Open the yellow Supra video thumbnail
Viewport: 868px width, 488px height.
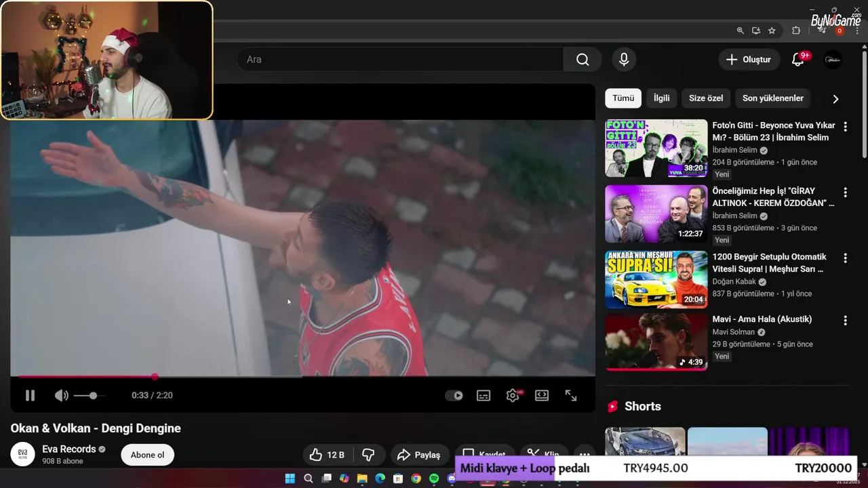[x=656, y=280]
